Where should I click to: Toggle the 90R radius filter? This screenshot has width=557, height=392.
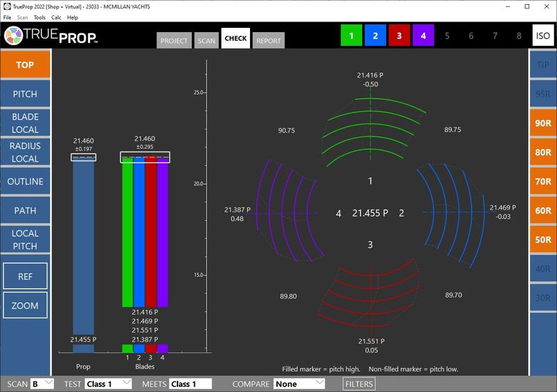(x=542, y=123)
